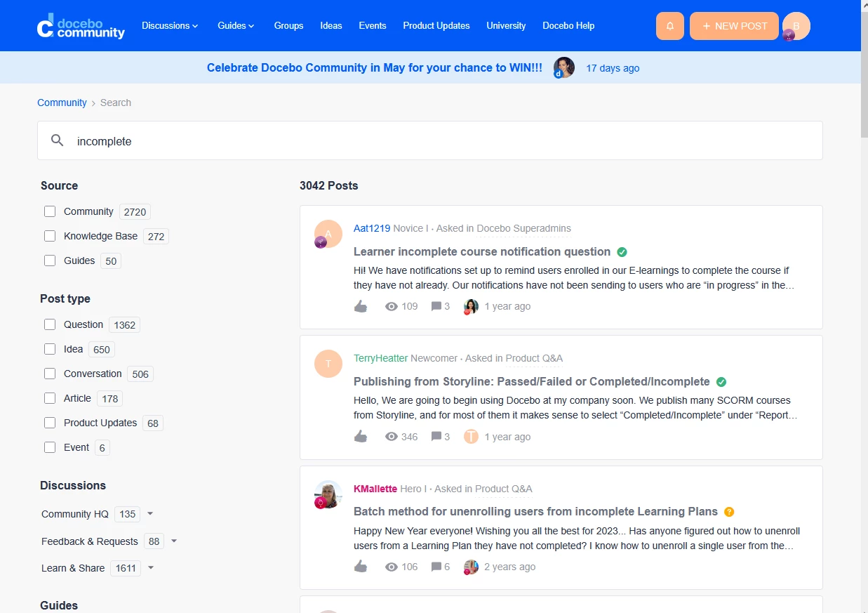The height and width of the screenshot is (613, 868).
Task: Expand Feedback & Requests discussion filter
Action: click(174, 541)
